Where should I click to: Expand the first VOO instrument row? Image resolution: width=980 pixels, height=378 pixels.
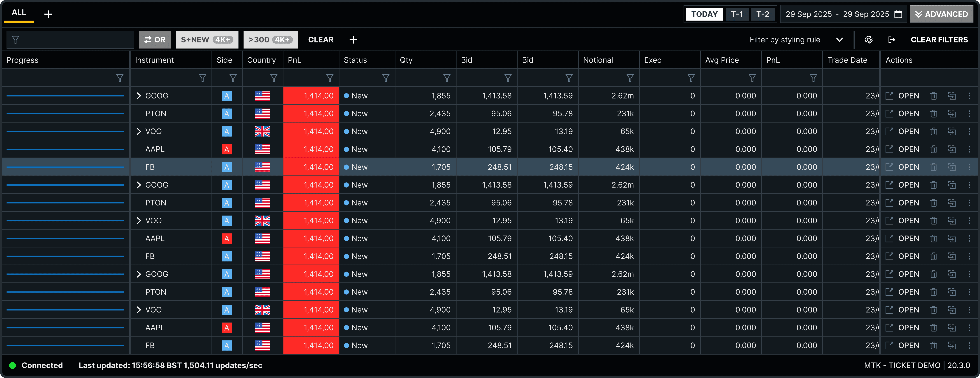(x=139, y=131)
